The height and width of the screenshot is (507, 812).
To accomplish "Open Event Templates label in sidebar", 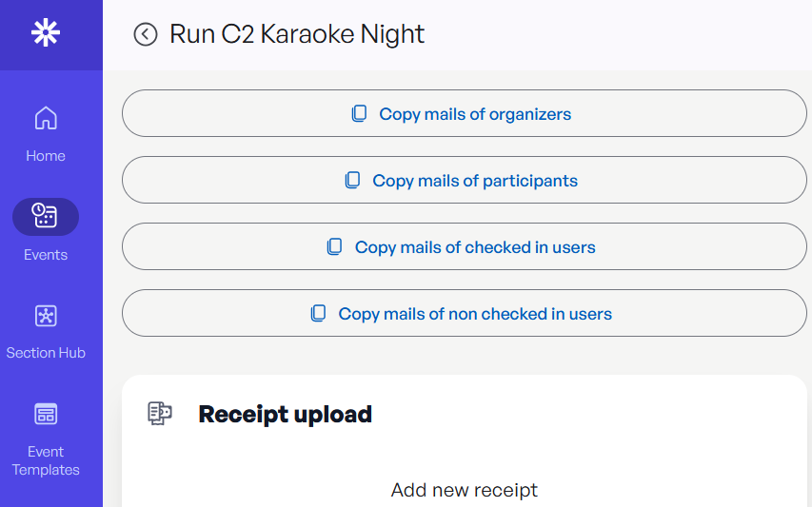I will tap(46, 460).
